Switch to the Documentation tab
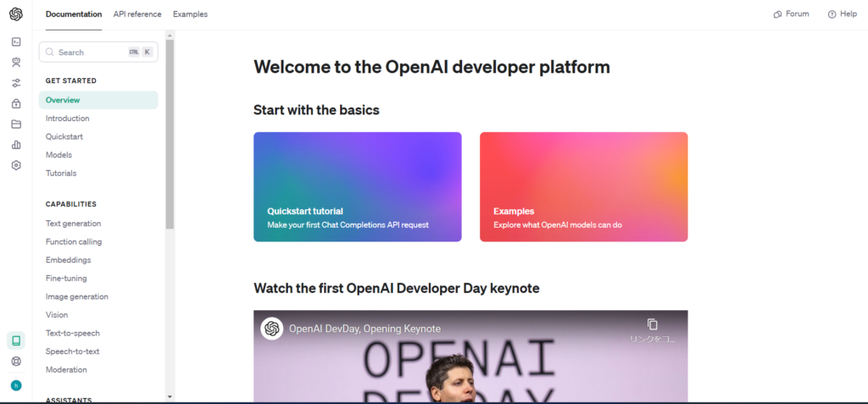This screenshot has height=404, width=868. coord(74,14)
